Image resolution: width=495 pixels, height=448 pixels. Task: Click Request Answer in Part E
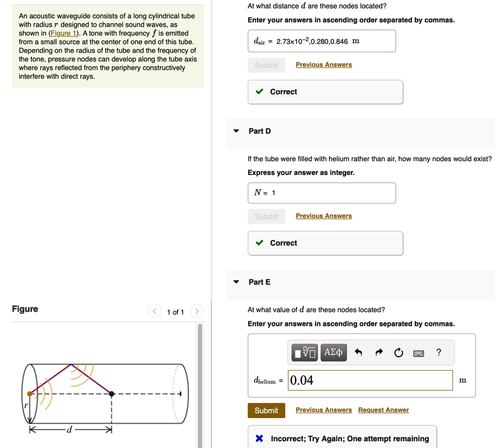[383, 410]
